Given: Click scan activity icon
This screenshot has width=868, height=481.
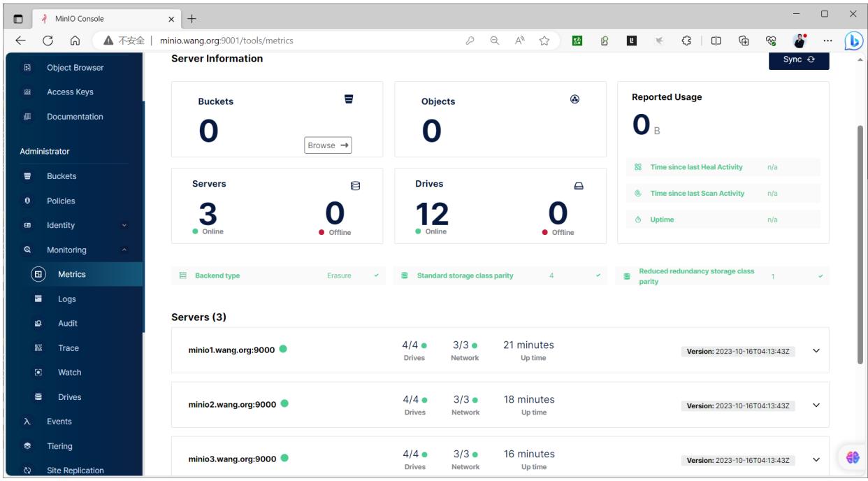Looking at the screenshot, I should (637, 194).
